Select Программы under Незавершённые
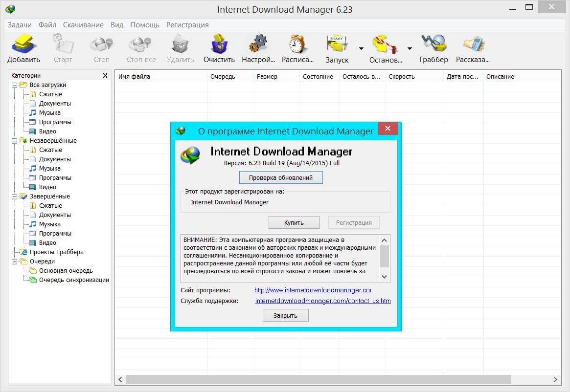This screenshot has width=570, height=392. 55,177
